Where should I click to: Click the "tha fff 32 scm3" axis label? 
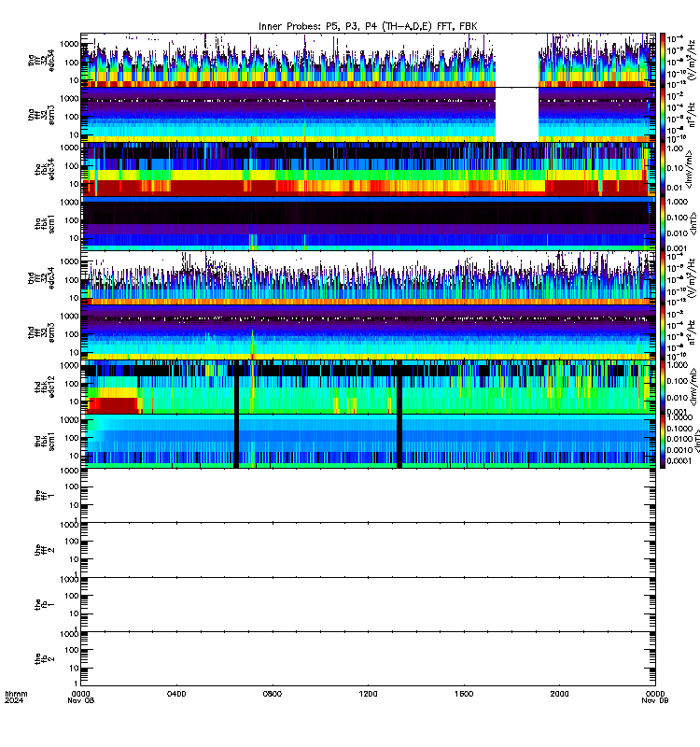click(x=41, y=115)
